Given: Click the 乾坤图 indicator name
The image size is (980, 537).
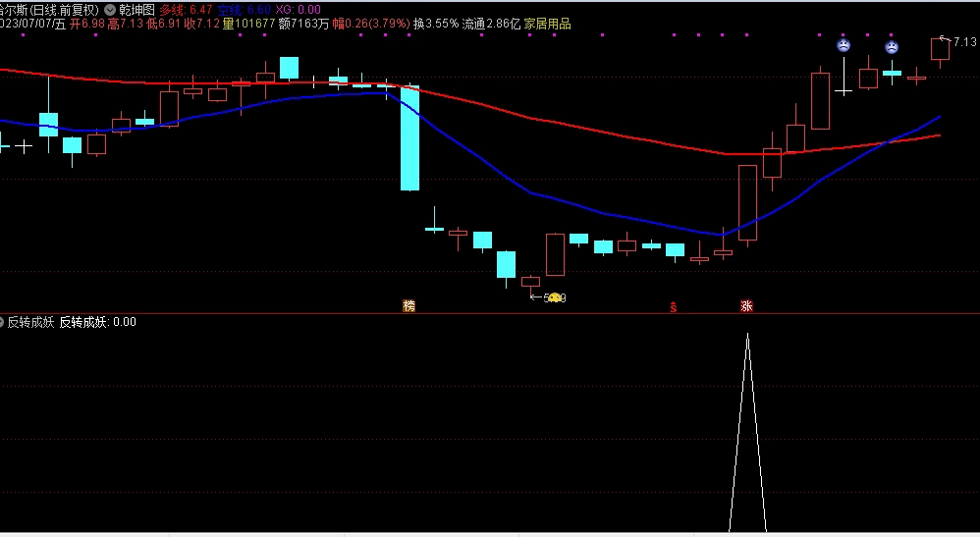Looking at the screenshot, I should 136,10.
